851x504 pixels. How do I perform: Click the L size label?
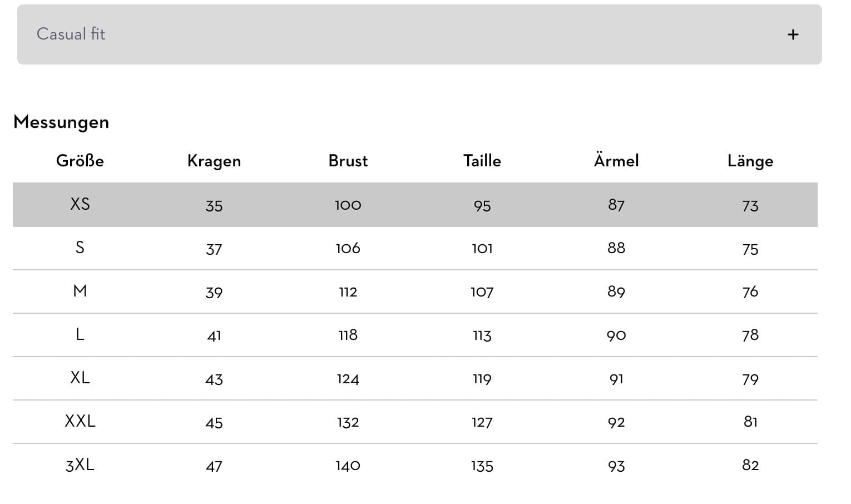click(x=80, y=334)
